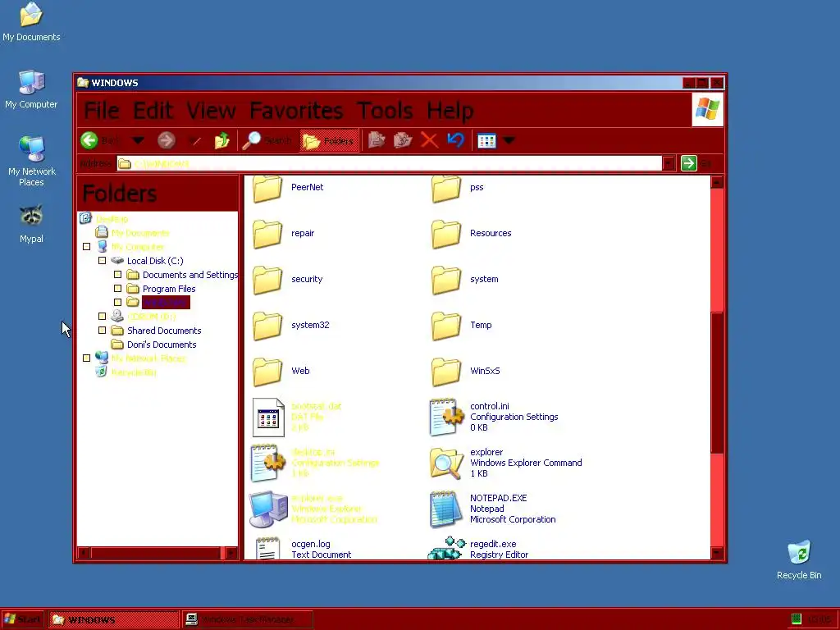The width and height of the screenshot is (840, 630).
Task: Select the NOTEPAD.EXE notepad icon
Action: point(446,509)
